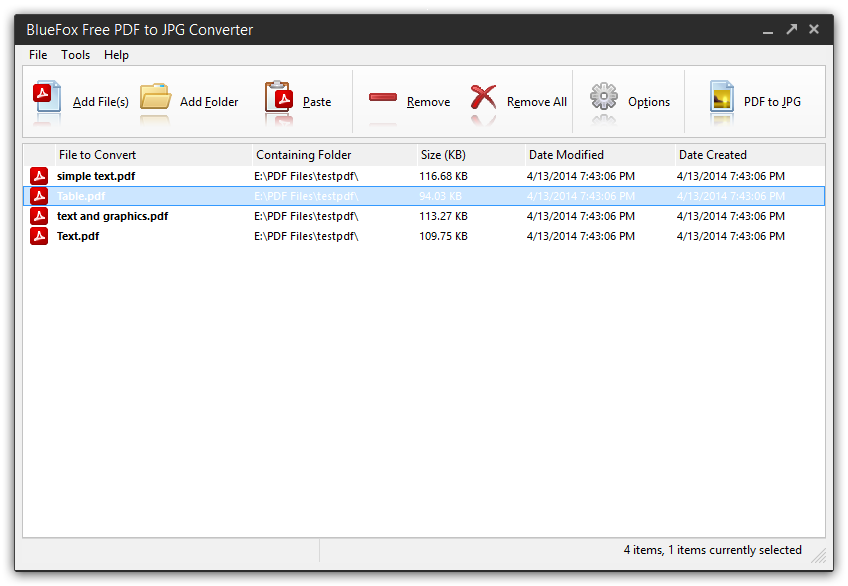This screenshot has width=848, height=586.
Task: Maximize the BlueFox converter window
Action: 792,29
